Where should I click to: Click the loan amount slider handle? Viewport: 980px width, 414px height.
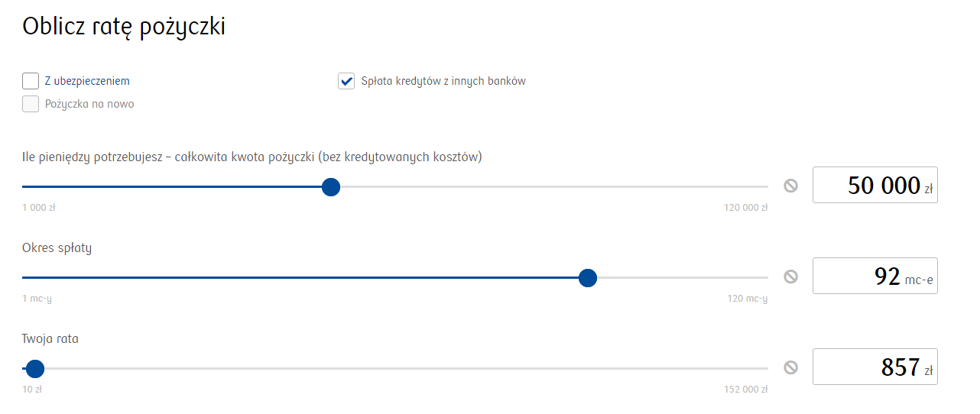click(x=331, y=186)
